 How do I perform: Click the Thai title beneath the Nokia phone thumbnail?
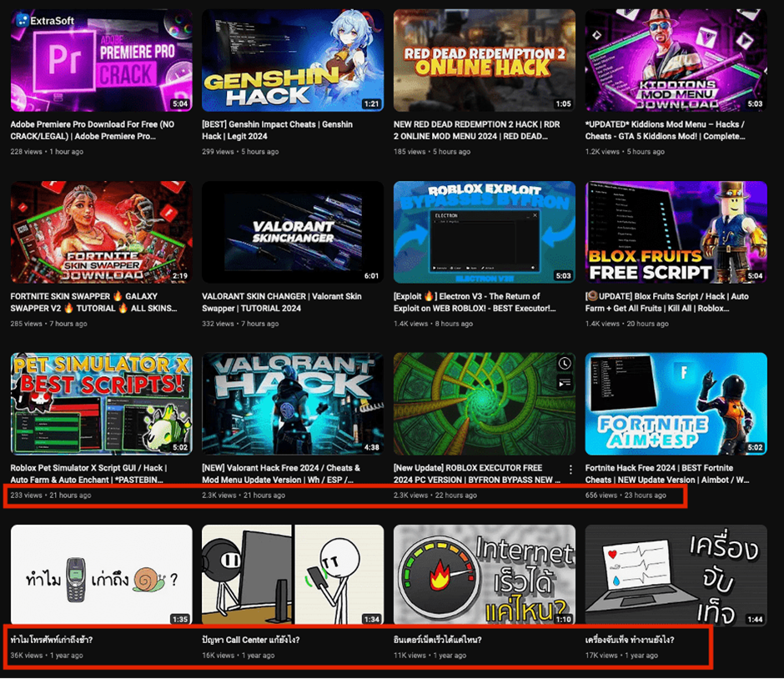(52, 640)
